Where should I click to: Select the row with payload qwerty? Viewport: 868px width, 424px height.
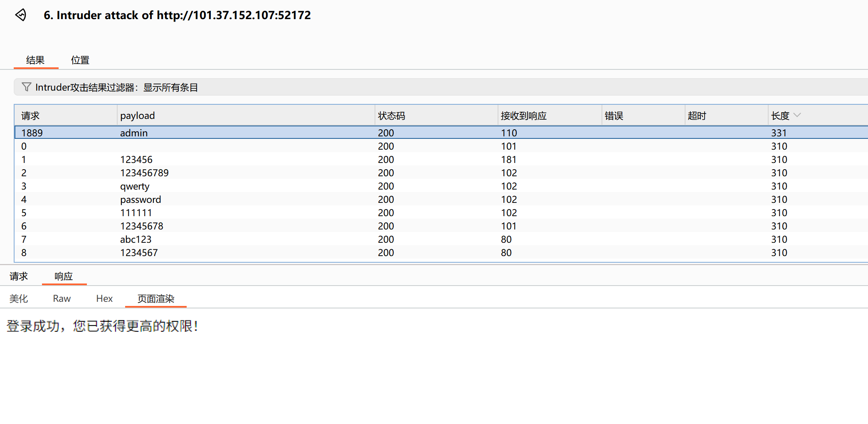click(x=249, y=186)
